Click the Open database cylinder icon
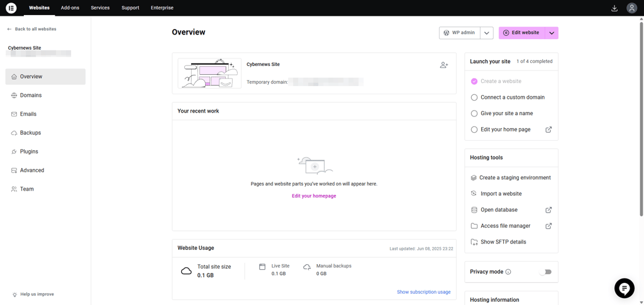 point(474,210)
